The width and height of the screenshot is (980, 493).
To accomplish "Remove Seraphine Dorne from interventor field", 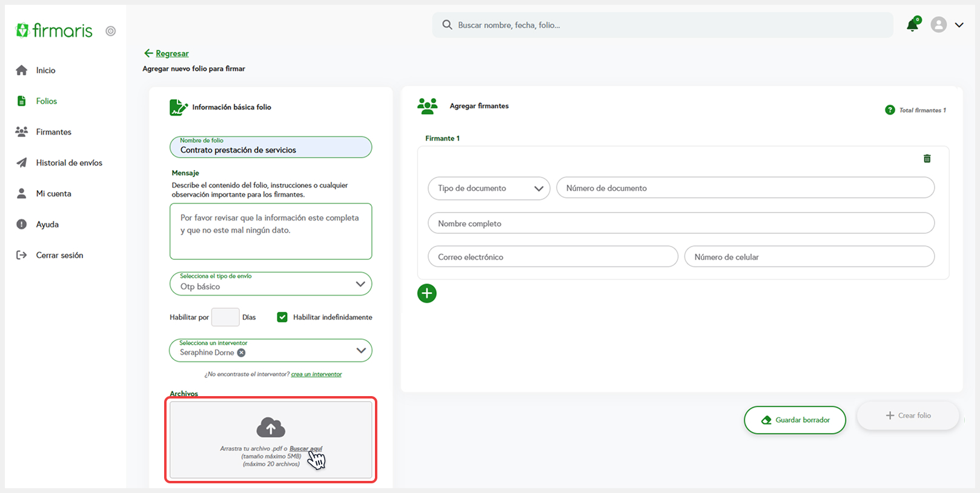I will pos(241,353).
